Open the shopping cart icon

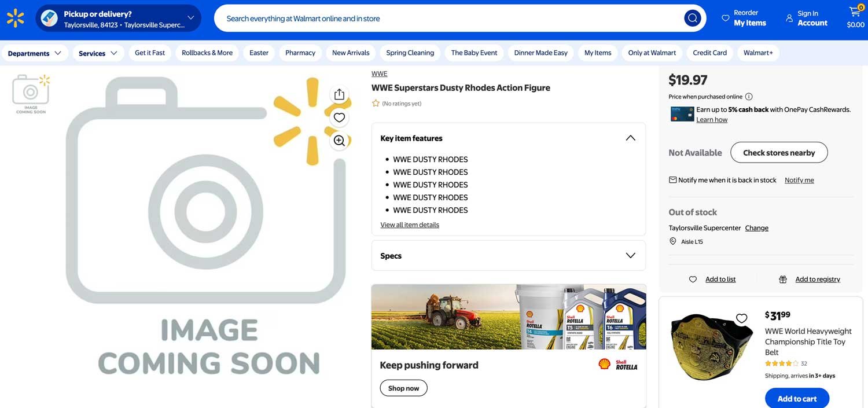pyautogui.click(x=855, y=13)
